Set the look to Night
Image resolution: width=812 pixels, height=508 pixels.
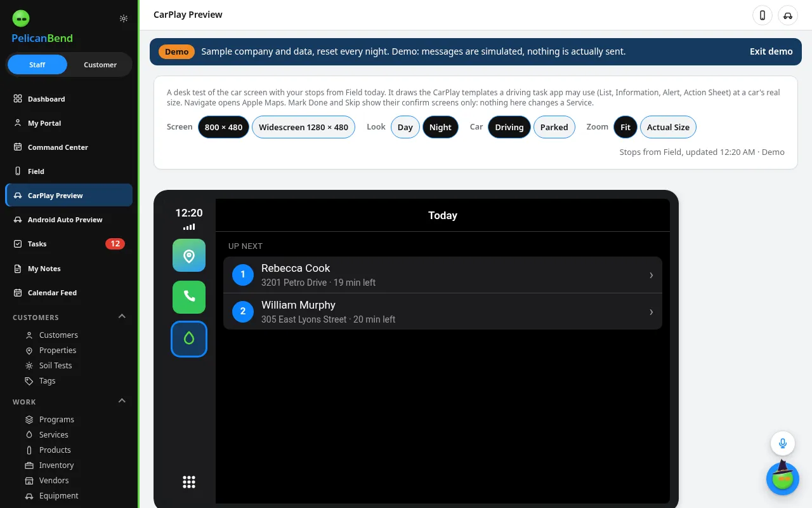(x=440, y=127)
